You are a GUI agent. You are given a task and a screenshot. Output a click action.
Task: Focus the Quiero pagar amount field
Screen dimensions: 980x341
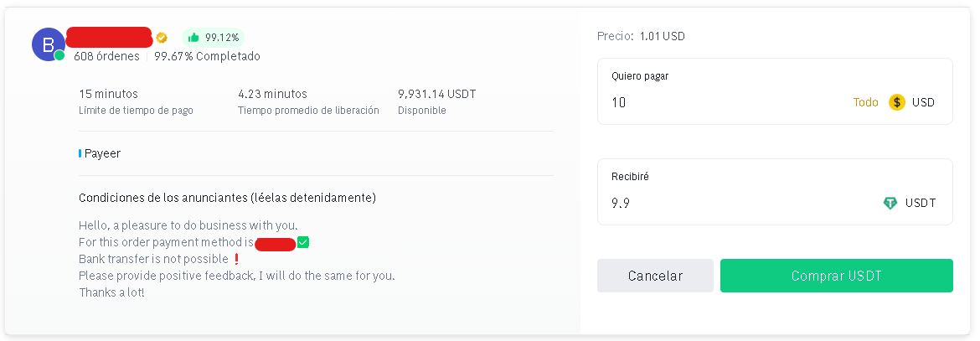point(720,102)
